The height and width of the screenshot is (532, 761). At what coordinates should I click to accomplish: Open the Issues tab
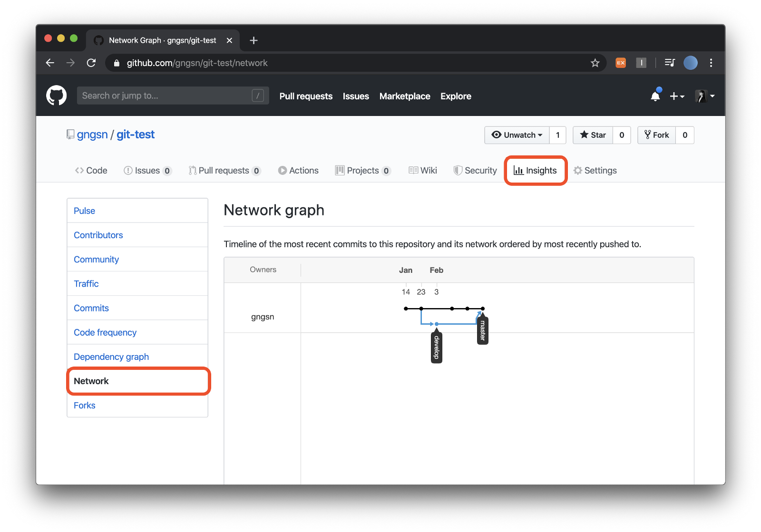click(147, 170)
